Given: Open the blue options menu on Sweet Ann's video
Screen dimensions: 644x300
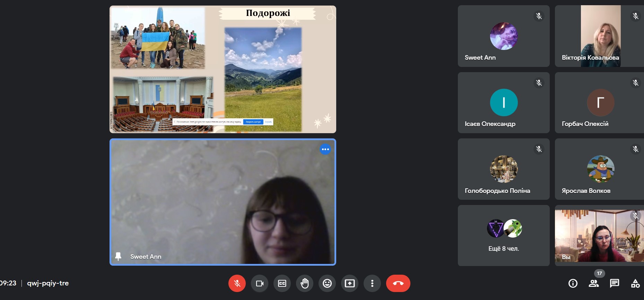Looking at the screenshot, I should [x=325, y=149].
